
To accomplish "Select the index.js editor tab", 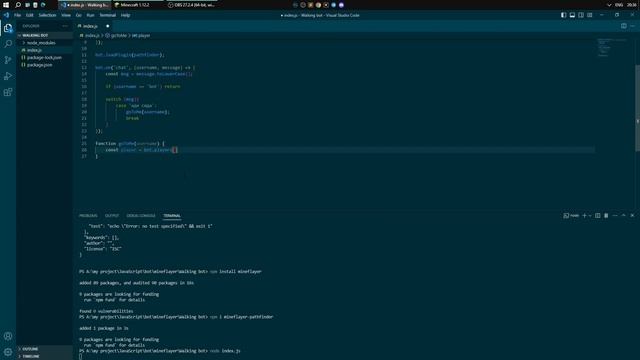I will click(x=94, y=26).
